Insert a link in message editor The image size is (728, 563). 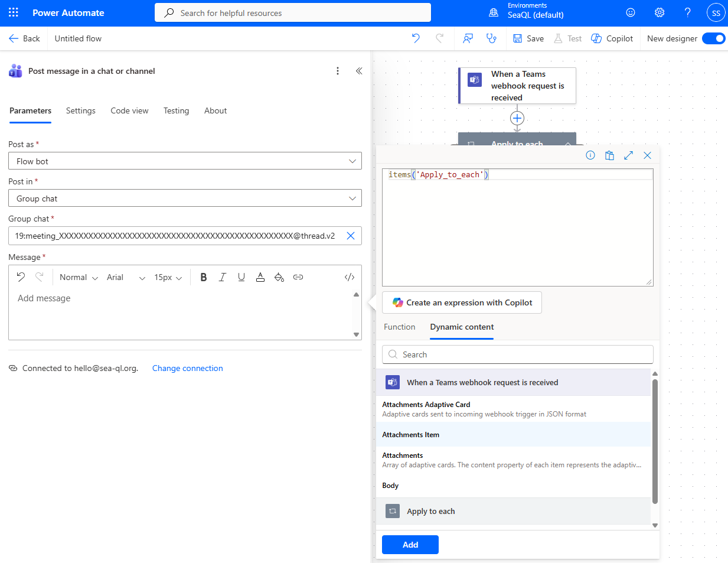click(x=298, y=277)
